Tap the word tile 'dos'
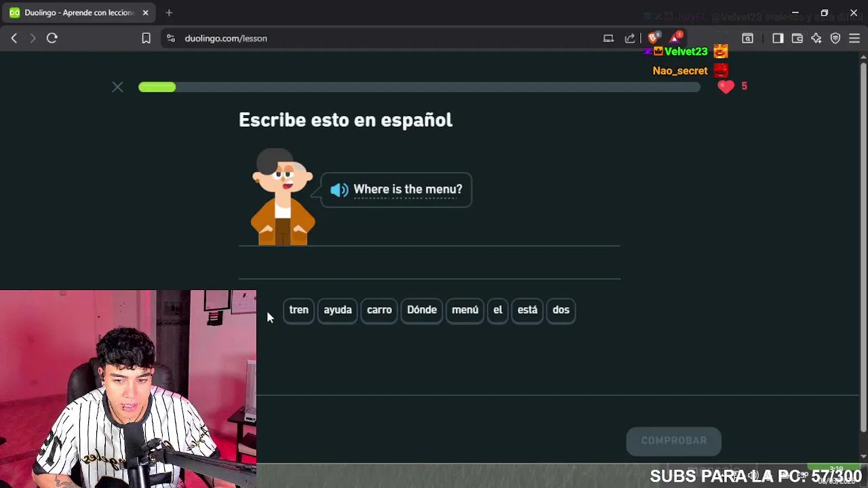 coord(561,310)
